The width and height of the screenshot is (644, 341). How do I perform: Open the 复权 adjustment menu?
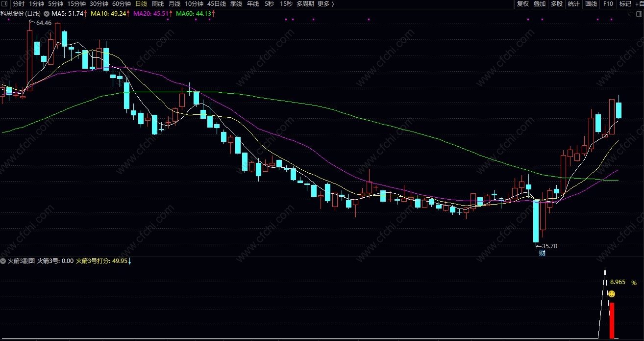click(x=523, y=4)
